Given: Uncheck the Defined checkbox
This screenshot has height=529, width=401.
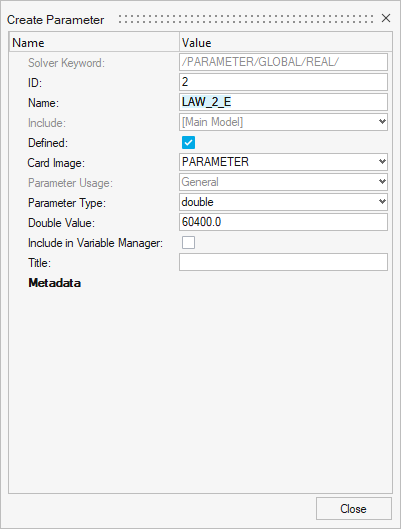Looking at the screenshot, I should click(x=188, y=142).
